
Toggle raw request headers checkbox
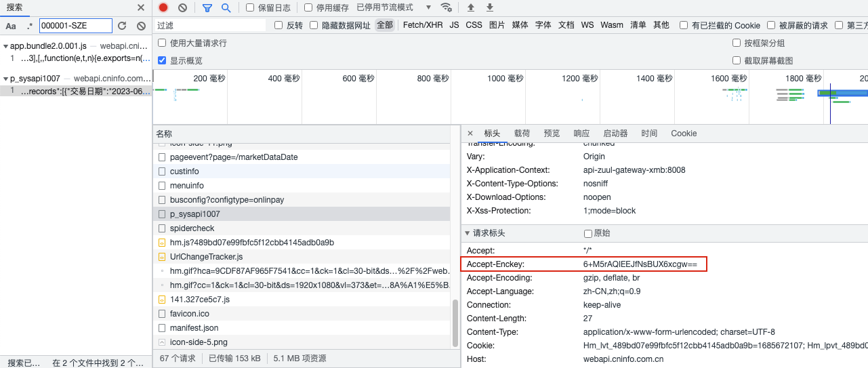(x=588, y=233)
